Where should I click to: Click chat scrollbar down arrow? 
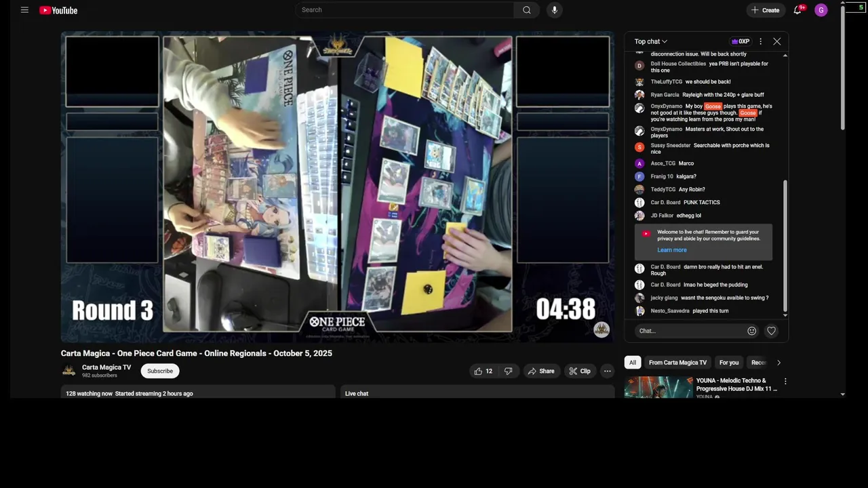(785, 315)
